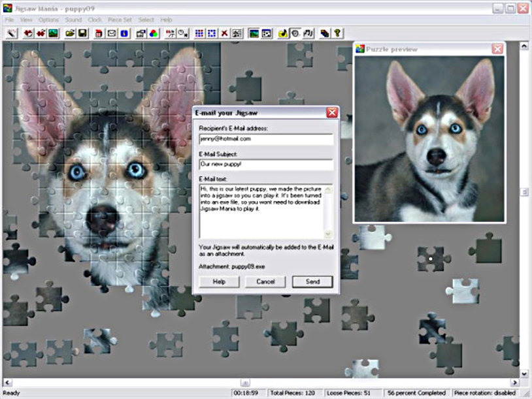Toggle the round clock toolbar icon
This screenshot has width=532, height=399.
tap(295, 33)
